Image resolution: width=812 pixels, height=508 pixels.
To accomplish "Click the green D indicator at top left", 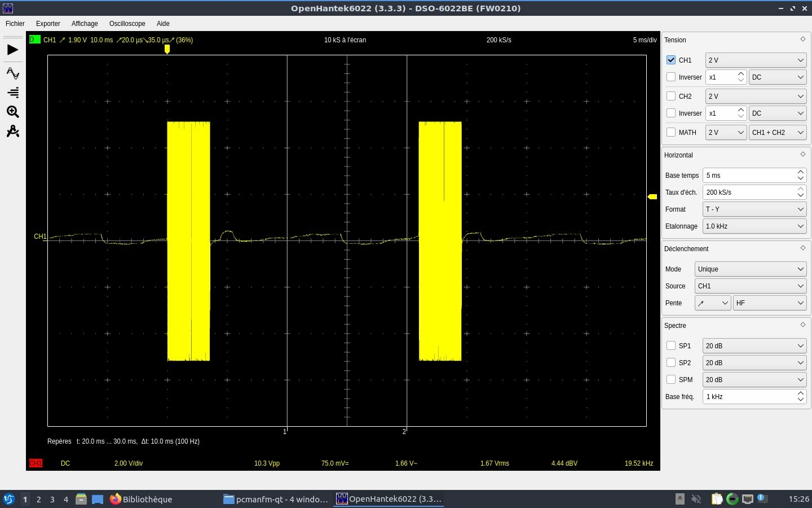I will (34, 40).
